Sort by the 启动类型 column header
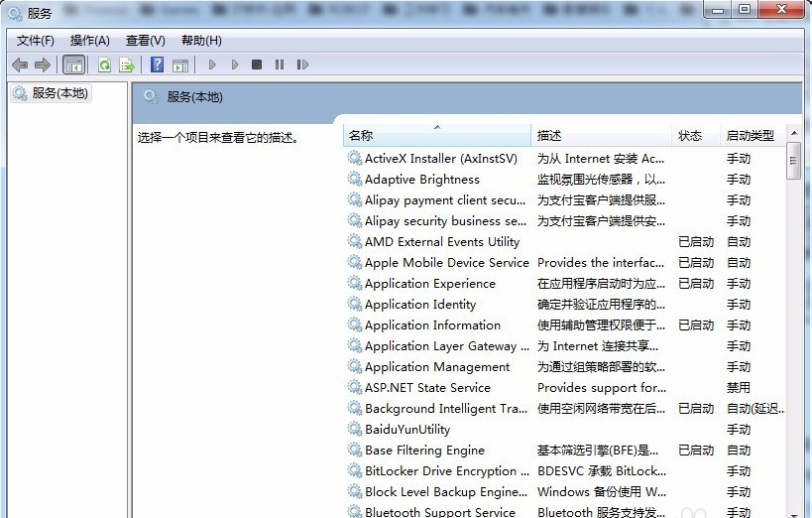 pyautogui.click(x=753, y=136)
